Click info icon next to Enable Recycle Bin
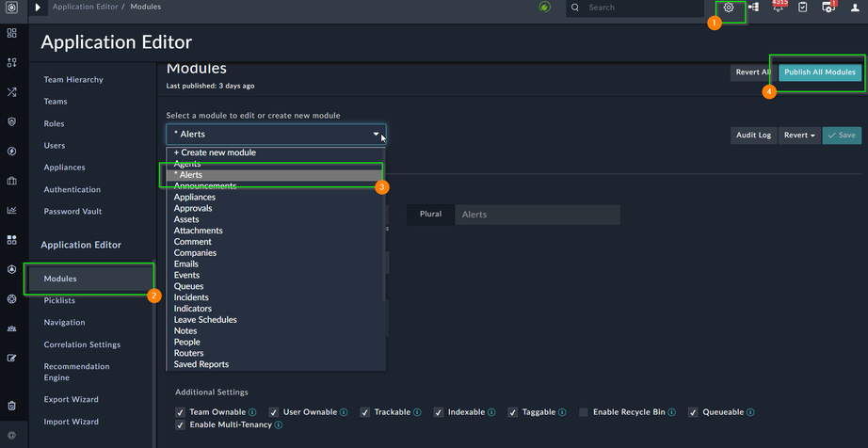Viewport: 868px width, 448px height. pos(671,412)
